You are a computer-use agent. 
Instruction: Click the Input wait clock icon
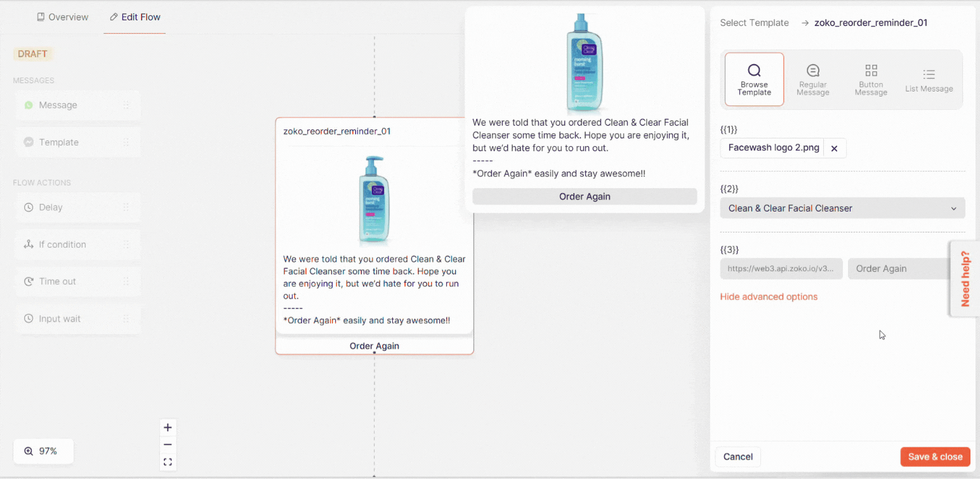tap(29, 319)
